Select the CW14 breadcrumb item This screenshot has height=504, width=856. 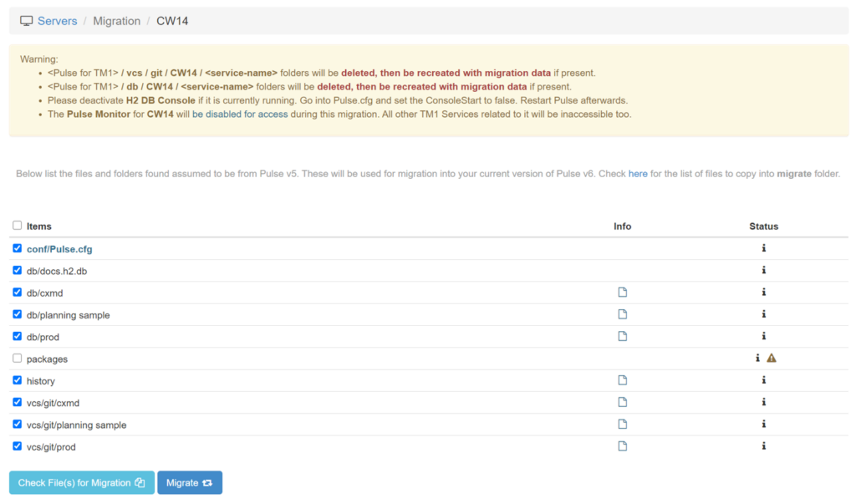coord(172,21)
